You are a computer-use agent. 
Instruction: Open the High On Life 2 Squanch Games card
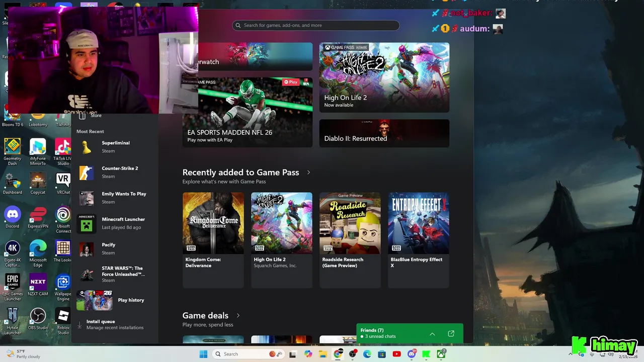point(282,240)
